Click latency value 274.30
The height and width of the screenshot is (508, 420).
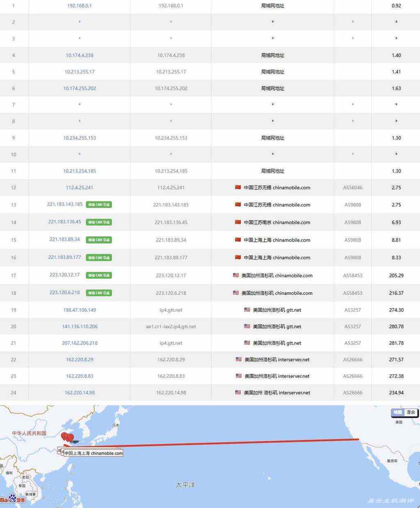[396, 310]
